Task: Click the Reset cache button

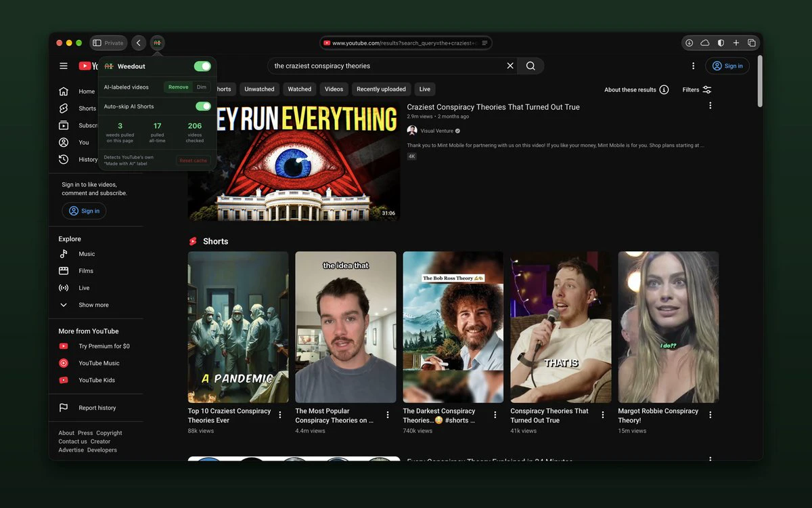Action: tap(194, 161)
